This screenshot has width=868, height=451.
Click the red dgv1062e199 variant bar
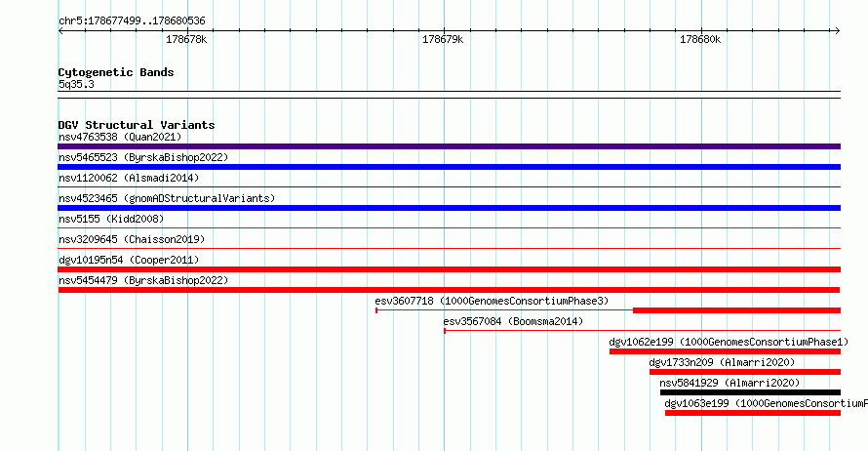pos(726,351)
